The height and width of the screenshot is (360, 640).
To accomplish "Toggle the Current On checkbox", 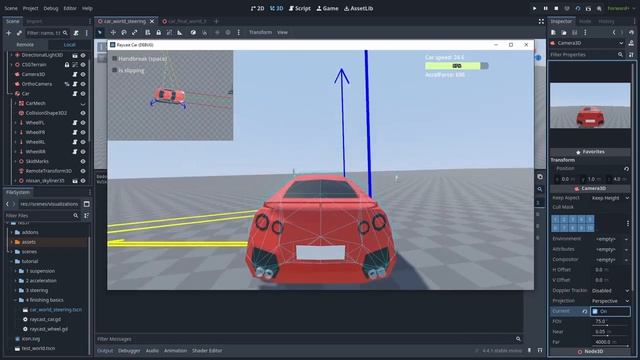I will click(595, 311).
